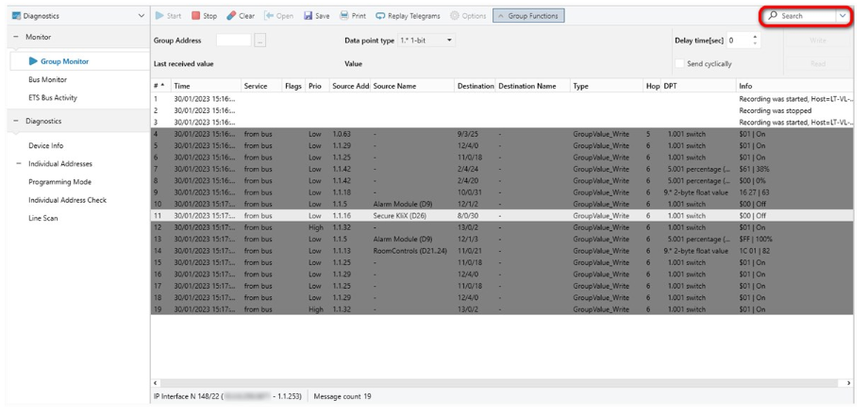Open the Diagnostics panel dropdown
This screenshot has height=416, width=868.
point(141,16)
